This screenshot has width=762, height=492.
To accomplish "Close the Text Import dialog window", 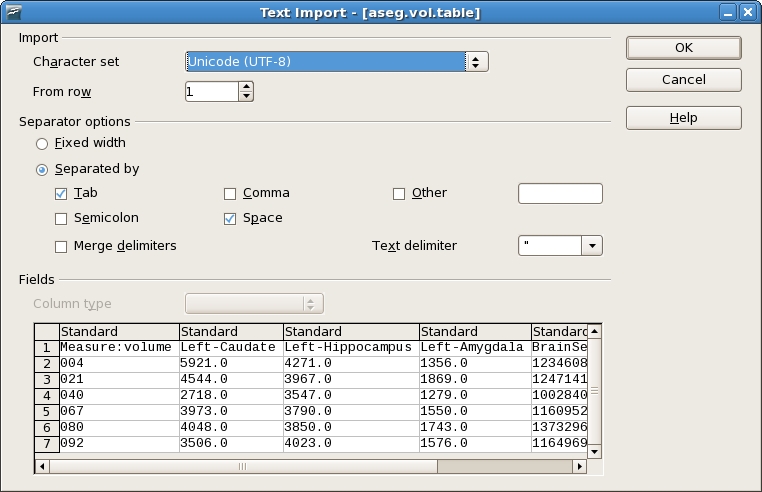I will click(x=749, y=13).
